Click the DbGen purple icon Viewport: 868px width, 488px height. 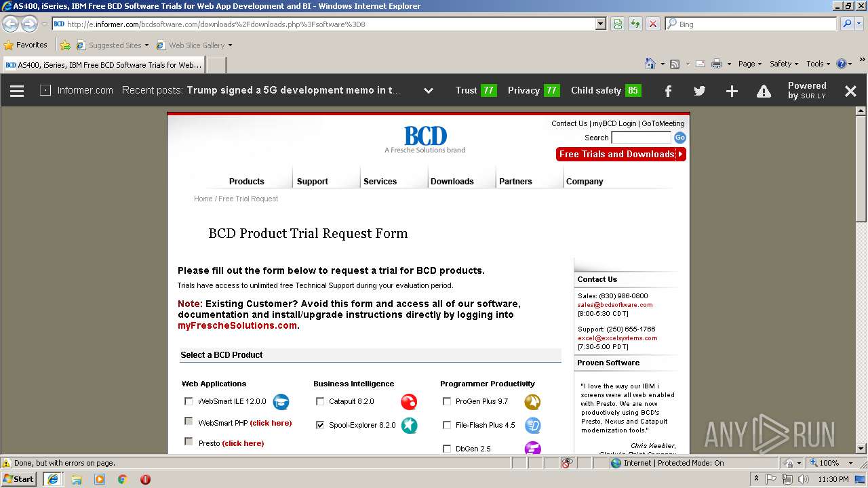(532, 448)
